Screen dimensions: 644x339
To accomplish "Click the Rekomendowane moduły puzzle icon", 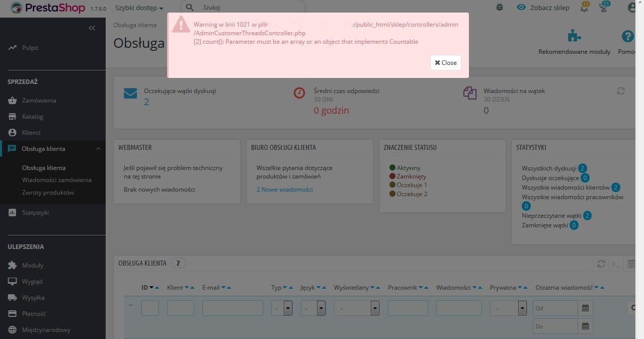I will [x=574, y=36].
